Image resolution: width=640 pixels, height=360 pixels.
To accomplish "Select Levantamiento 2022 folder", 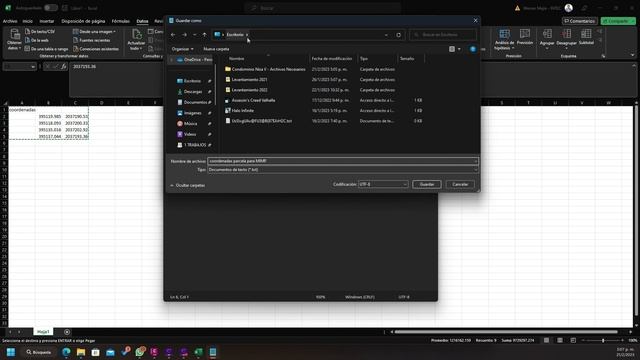I will click(x=249, y=90).
